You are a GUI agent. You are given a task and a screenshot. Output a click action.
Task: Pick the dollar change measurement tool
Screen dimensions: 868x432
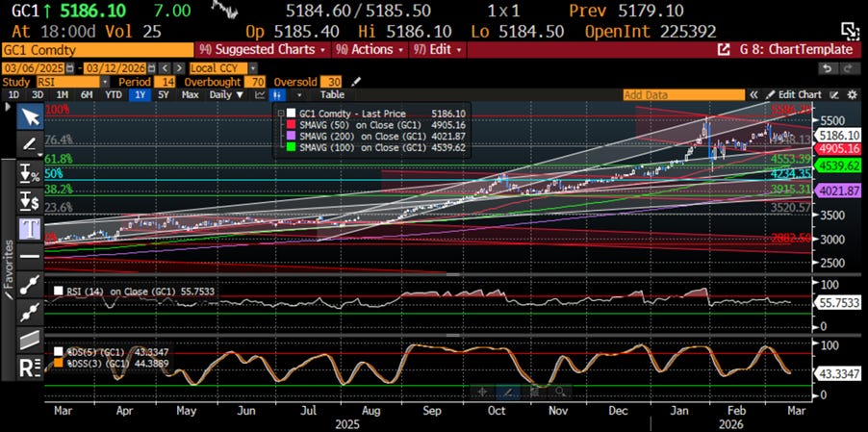click(30, 201)
